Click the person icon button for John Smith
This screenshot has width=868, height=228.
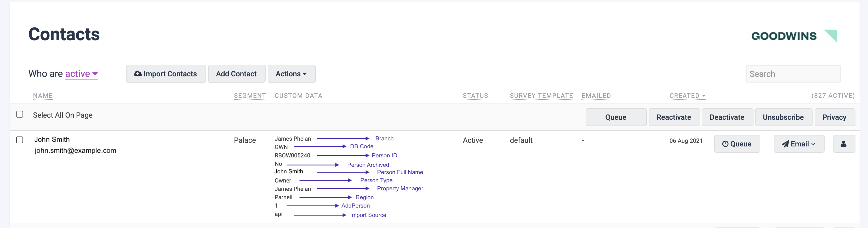(x=843, y=144)
